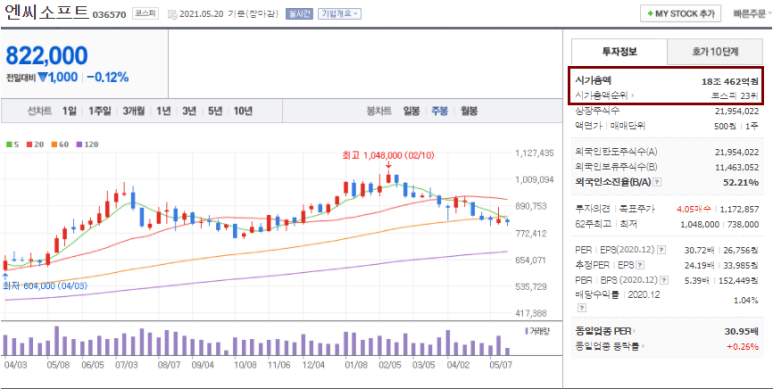The height and width of the screenshot is (389, 773).
Task: Select the 주봉 candle chart
Action: click(x=440, y=111)
